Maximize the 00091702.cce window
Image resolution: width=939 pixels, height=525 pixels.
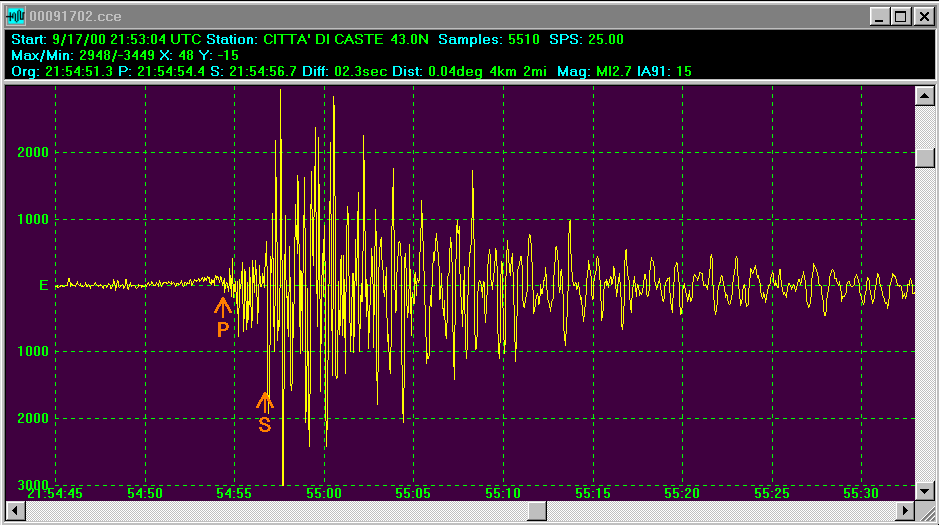click(x=900, y=16)
